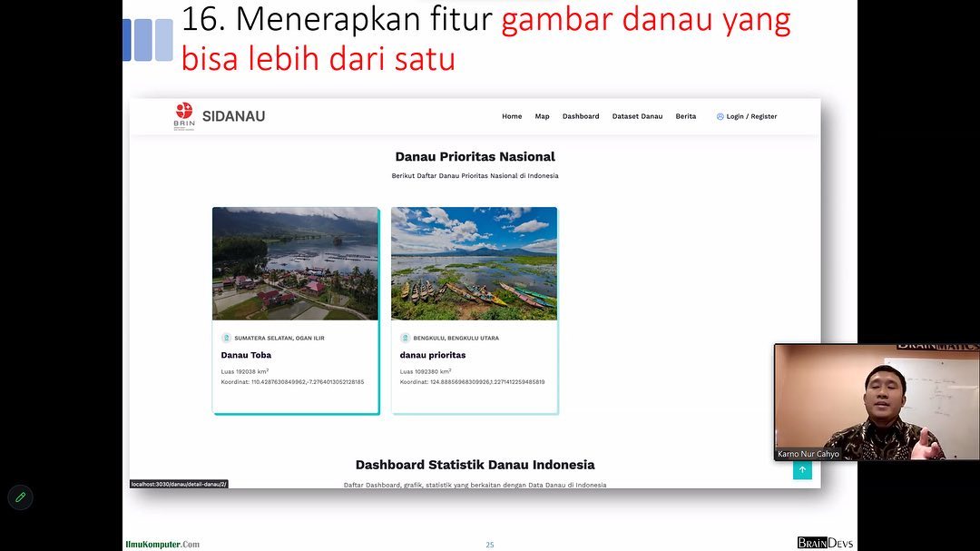Click the BRIN logo in the header

point(184,116)
